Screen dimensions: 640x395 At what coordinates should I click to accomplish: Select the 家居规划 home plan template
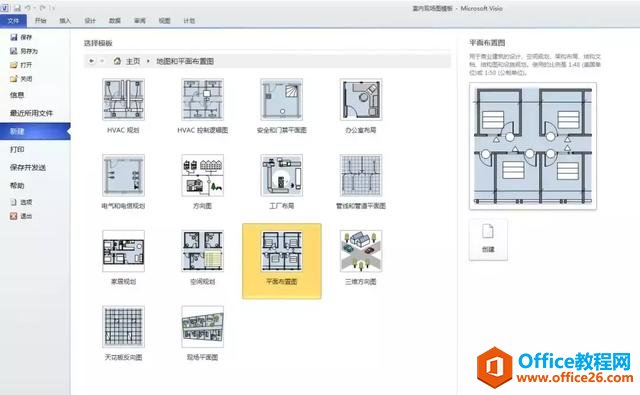click(123, 258)
